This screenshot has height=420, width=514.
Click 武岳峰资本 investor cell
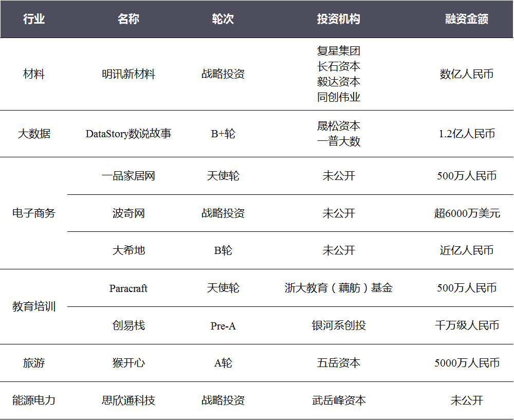click(339, 400)
